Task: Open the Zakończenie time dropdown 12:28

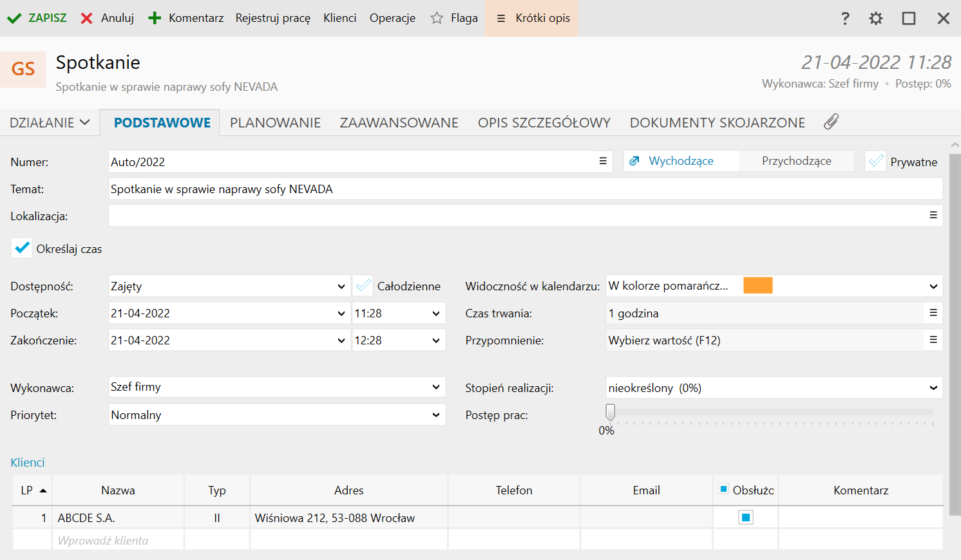Action: point(436,341)
